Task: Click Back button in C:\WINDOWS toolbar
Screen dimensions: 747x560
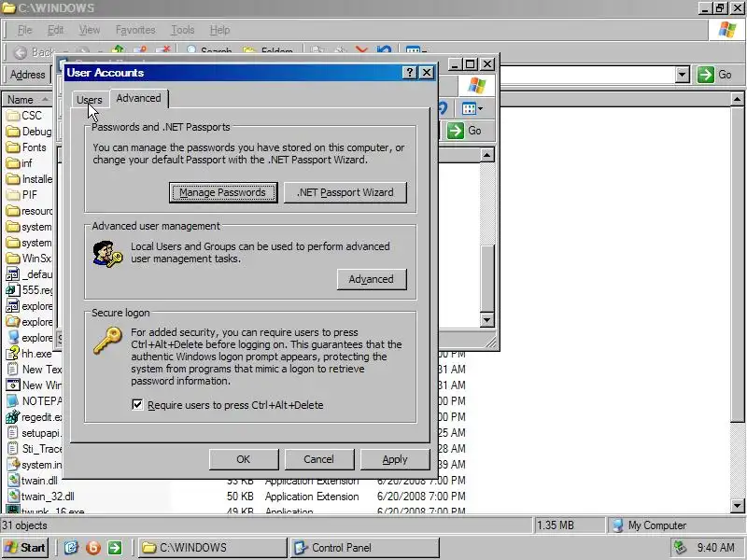Action: coord(34,51)
